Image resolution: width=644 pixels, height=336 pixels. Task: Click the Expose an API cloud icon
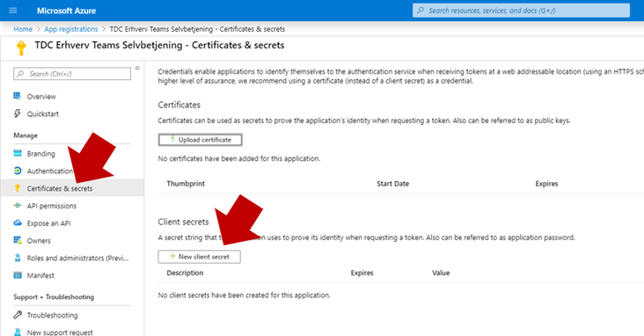tap(18, 223)
